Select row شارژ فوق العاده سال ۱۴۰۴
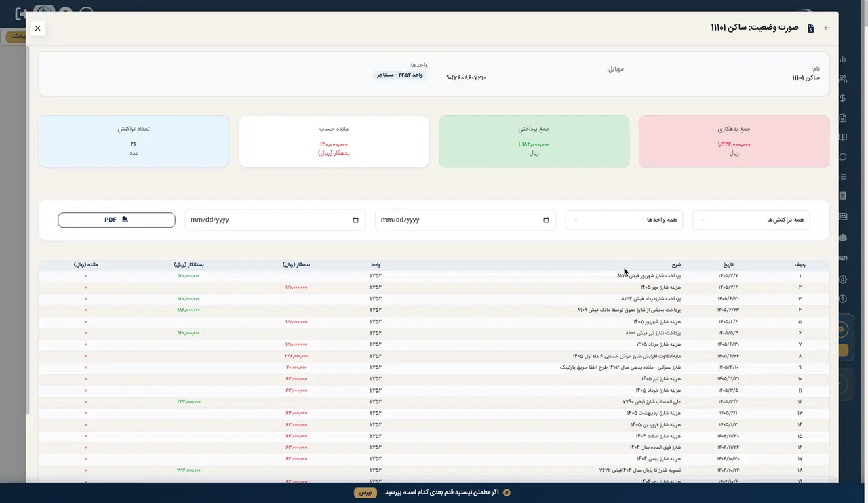The image size is (868, 503). 434,447
